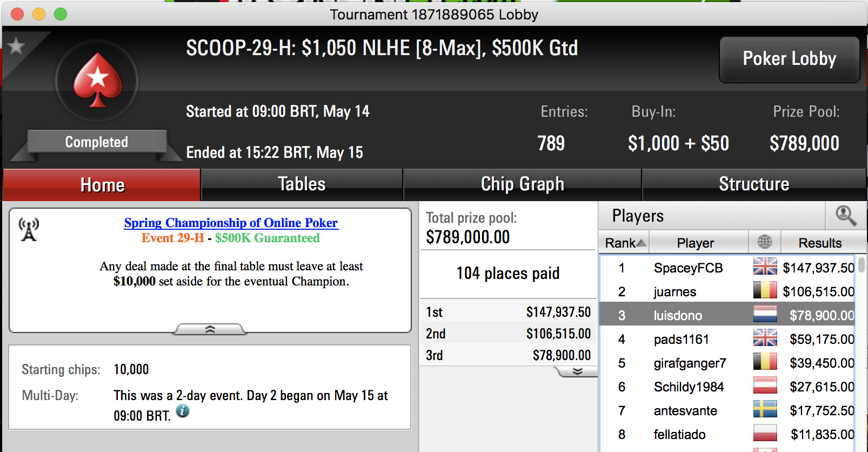Switch to the Structure tab
The image size is (868, 452).
(x=754, y=184)
